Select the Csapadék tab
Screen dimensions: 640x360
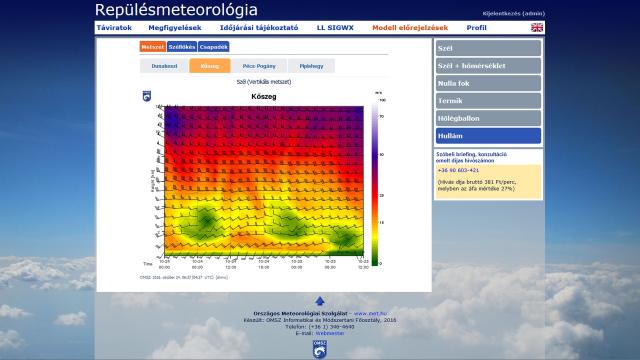click(213, 47)
